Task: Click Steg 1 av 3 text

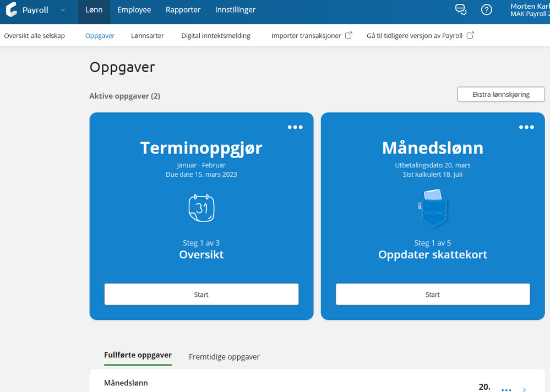Action: tap(202, 243)
